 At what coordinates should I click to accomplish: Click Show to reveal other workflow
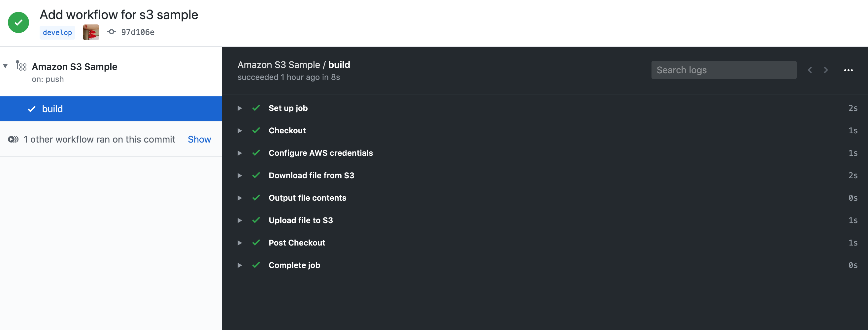(199, 139)
